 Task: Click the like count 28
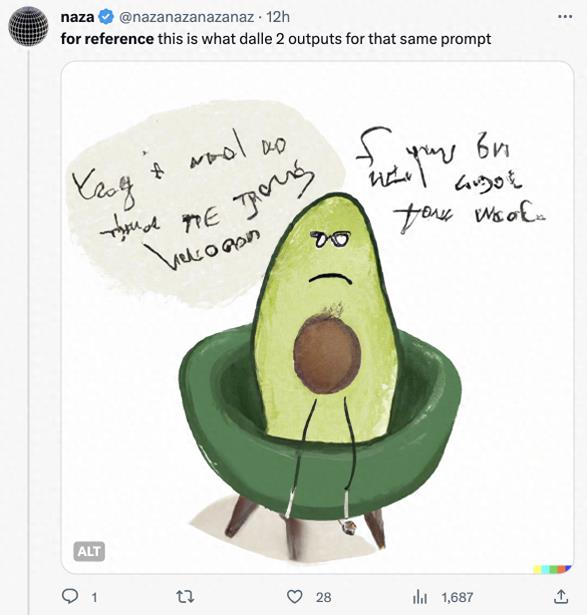(323, 597)
